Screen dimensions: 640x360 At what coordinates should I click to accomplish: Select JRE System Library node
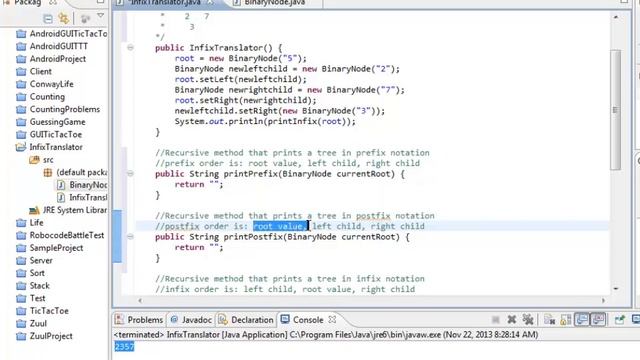(68, 210)
